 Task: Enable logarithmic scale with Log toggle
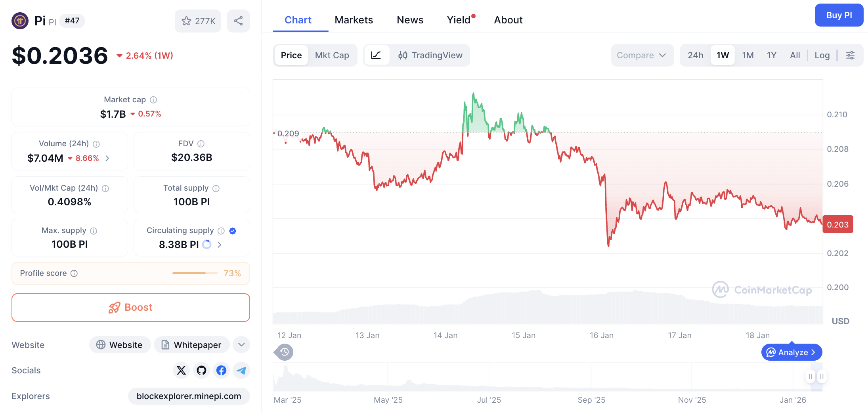(x=822, y=55)
